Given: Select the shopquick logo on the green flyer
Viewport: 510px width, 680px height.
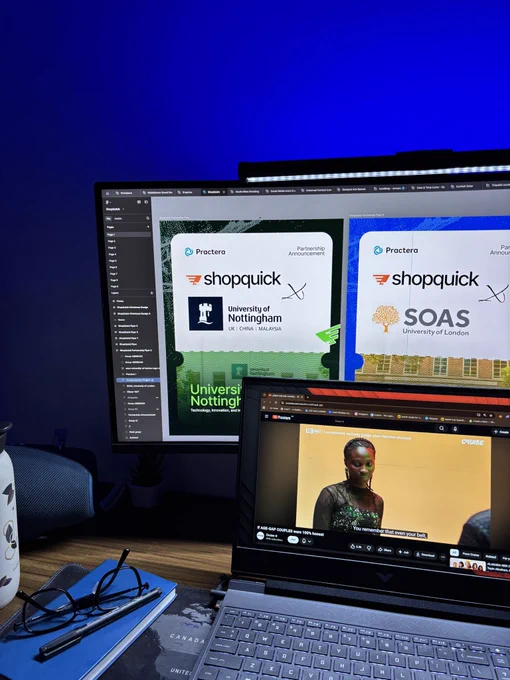Looking at the screenshot, I should (234, 280).
